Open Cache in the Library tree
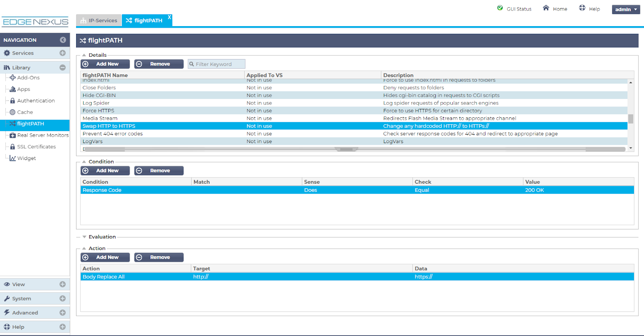 coord(25,112)
